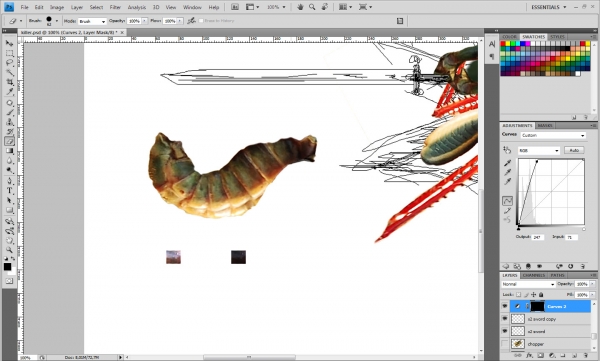Viewport: 600px width, 361px height.
Task: Click the delete layer trash icon
Action: point(585,356)
